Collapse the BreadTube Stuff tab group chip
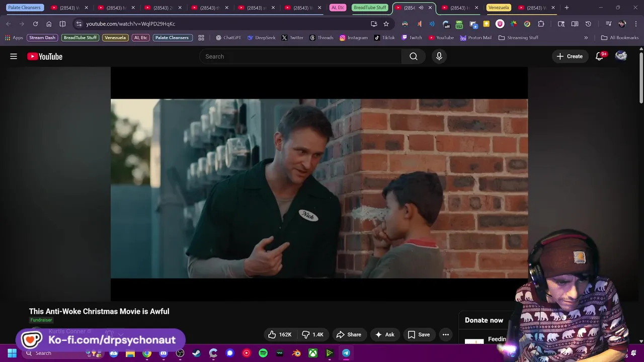The image size is (644, 362). (x=370, y=8)
